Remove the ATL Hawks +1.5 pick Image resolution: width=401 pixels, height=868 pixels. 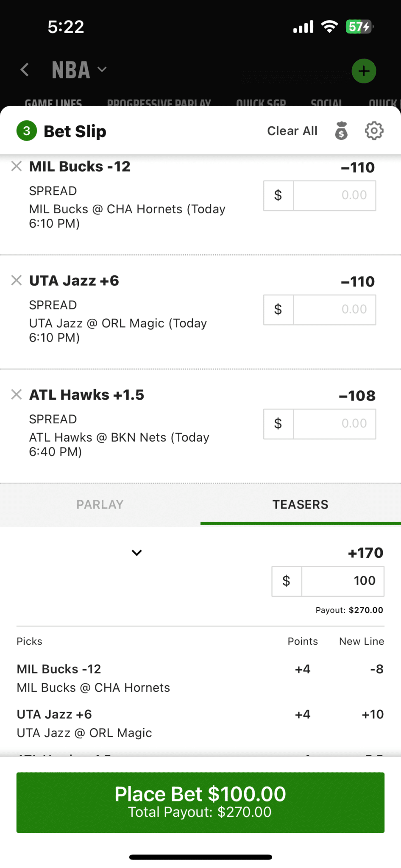coord(16,394)
